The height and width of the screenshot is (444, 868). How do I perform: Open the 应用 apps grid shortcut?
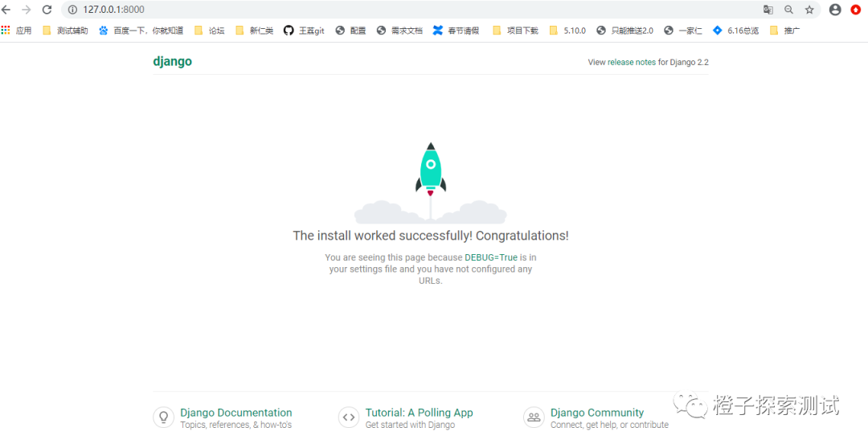[x=17, y=31]
